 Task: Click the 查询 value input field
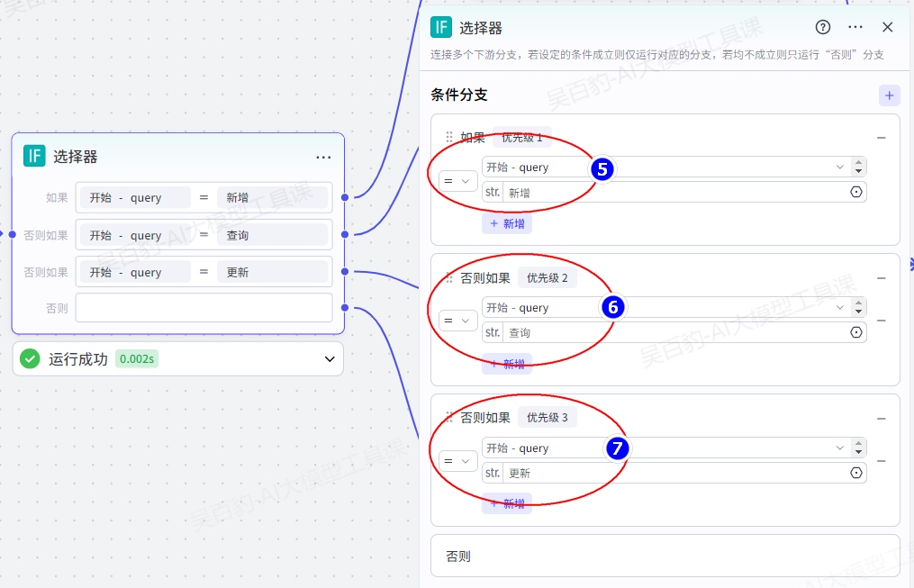tap(675, 332)
